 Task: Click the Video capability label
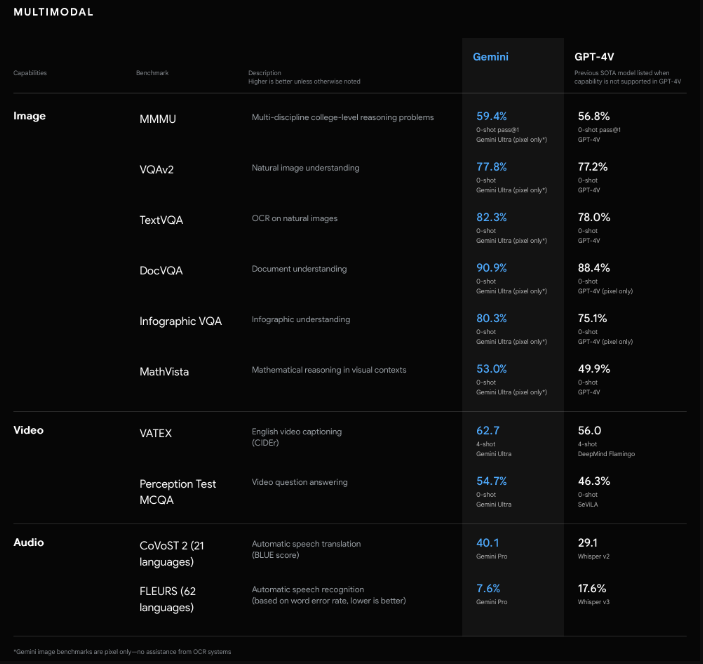(x=29, y=430)
